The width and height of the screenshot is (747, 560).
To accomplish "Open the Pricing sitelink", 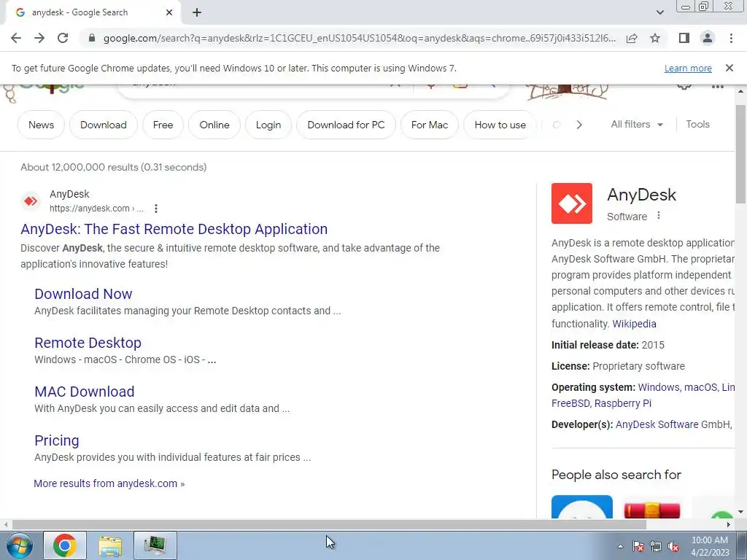I will coord(57,440).
